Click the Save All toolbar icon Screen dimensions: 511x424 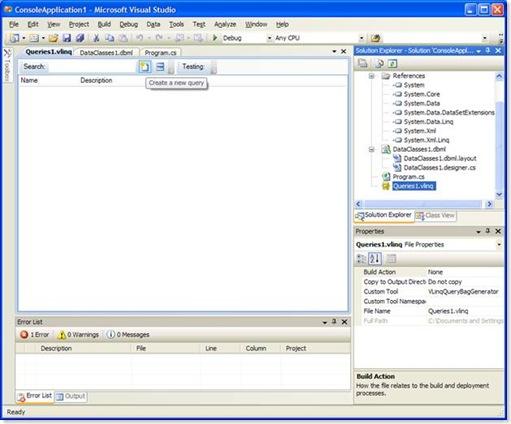click(x=80, y=38)
